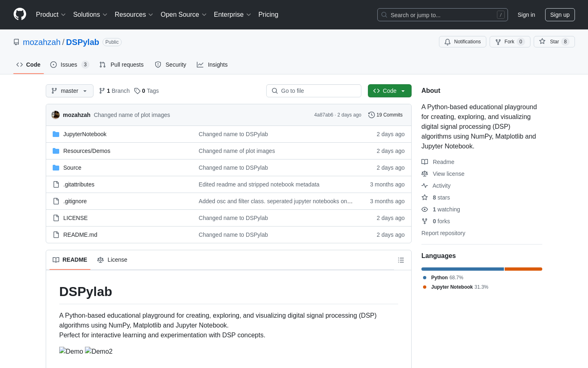Open the master branch selector
This screenshot has width=588, height=368.
[x=69, y=91]
